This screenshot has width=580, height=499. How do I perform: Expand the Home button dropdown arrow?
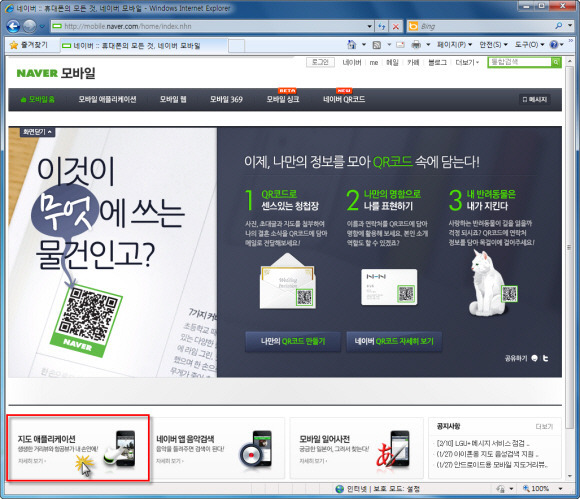coord(364,45)
